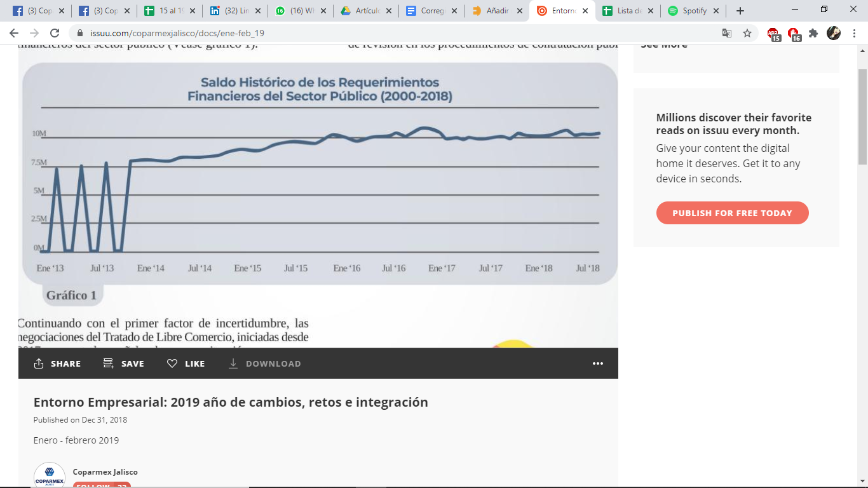868x488 pixels.
Task: Save the publication with the Save icon
Action: coord(109,363)
